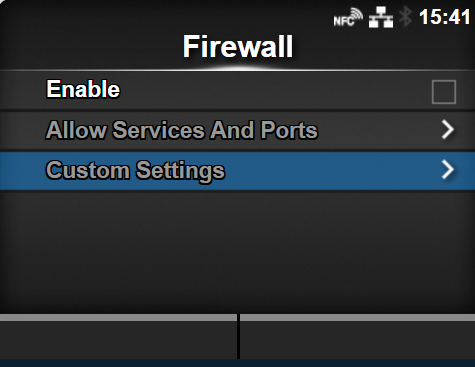
Task: Select Allow Services And Ports entry
Action: (x=237, y=130)
